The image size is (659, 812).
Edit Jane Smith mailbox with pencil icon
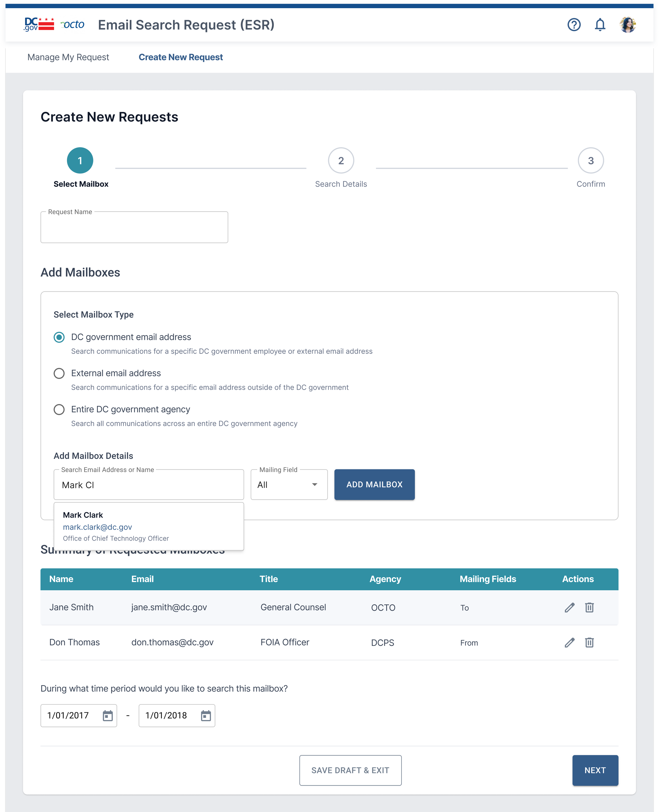point(569,607)
